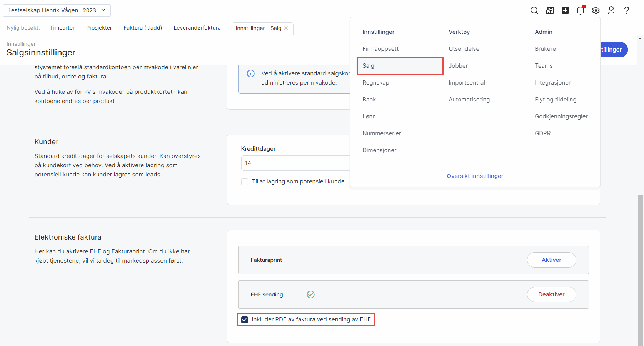Screen dimensions: 644x346
Task: Open the search magnifier icon
Action: (534, 10)
